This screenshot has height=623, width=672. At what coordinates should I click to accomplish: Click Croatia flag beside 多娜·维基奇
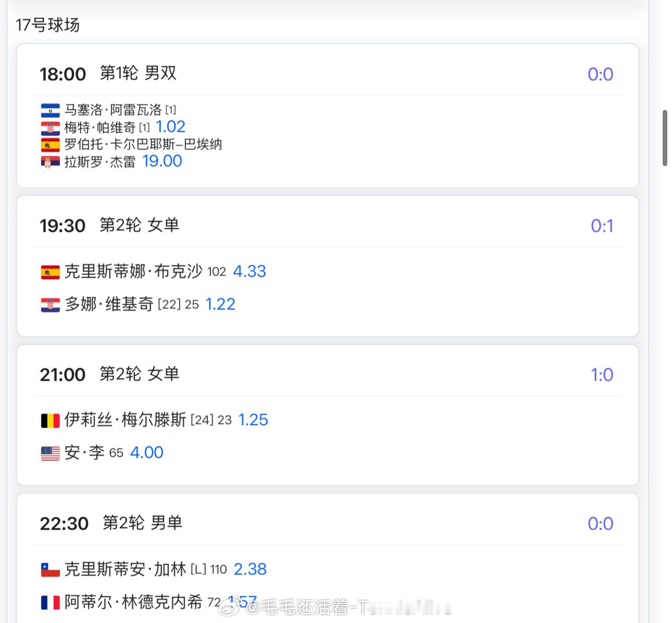51,305
